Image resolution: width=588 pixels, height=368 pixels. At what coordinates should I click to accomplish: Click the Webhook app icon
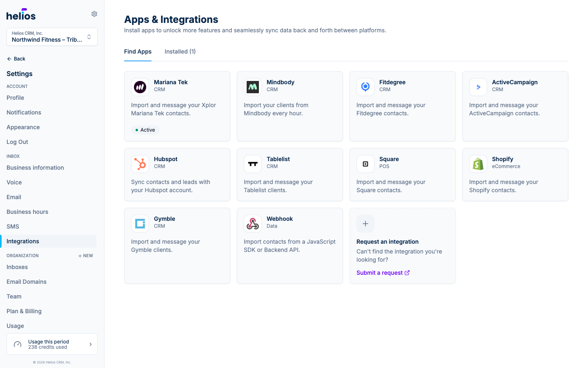point(253,224)
